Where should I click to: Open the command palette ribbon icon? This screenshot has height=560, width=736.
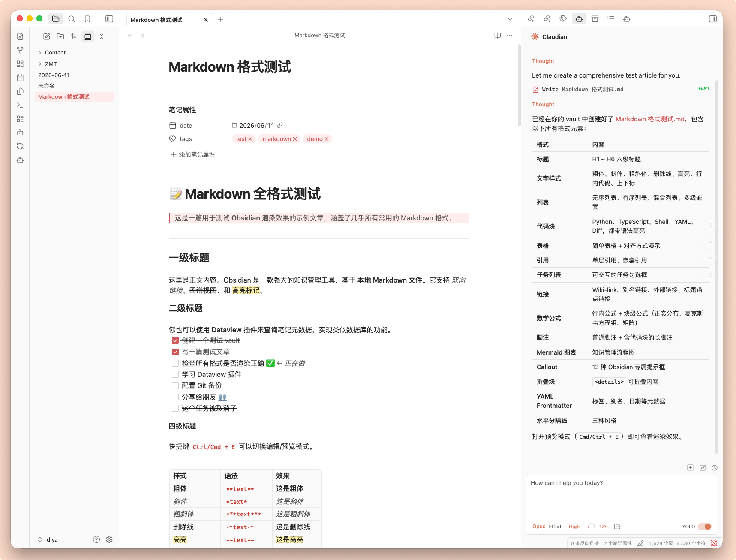[20, 105]
